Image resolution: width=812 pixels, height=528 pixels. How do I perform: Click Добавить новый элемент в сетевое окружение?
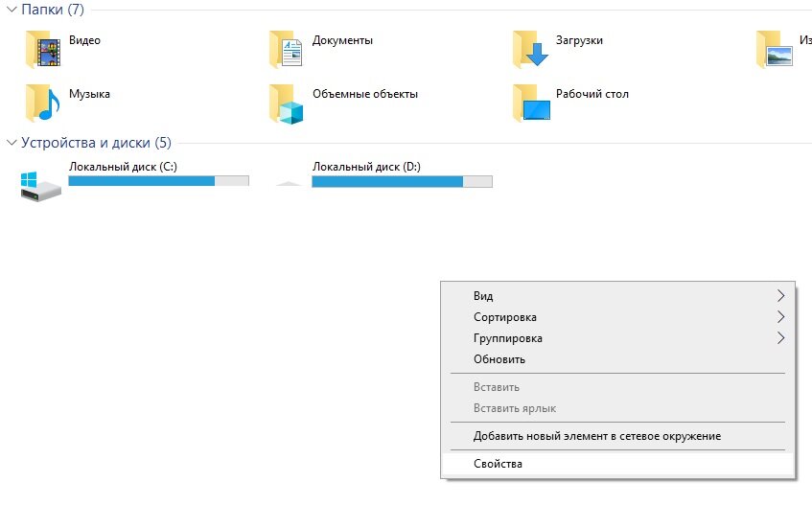(617, 436)
